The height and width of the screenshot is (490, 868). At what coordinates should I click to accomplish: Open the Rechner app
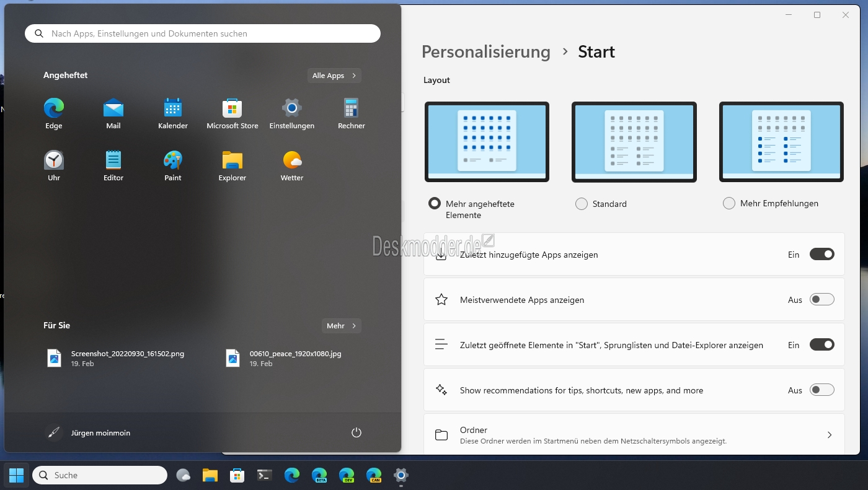(351, 110)
